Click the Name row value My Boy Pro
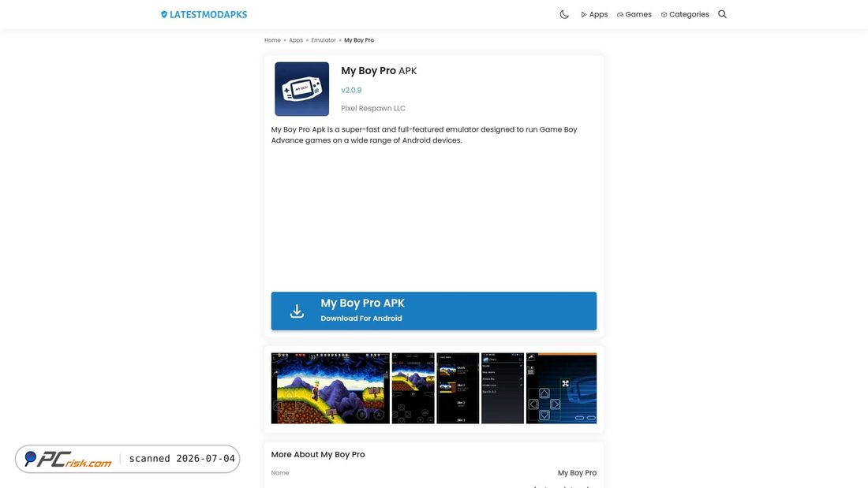Viewport: 868px width, 488px height. tap(577, 472)
